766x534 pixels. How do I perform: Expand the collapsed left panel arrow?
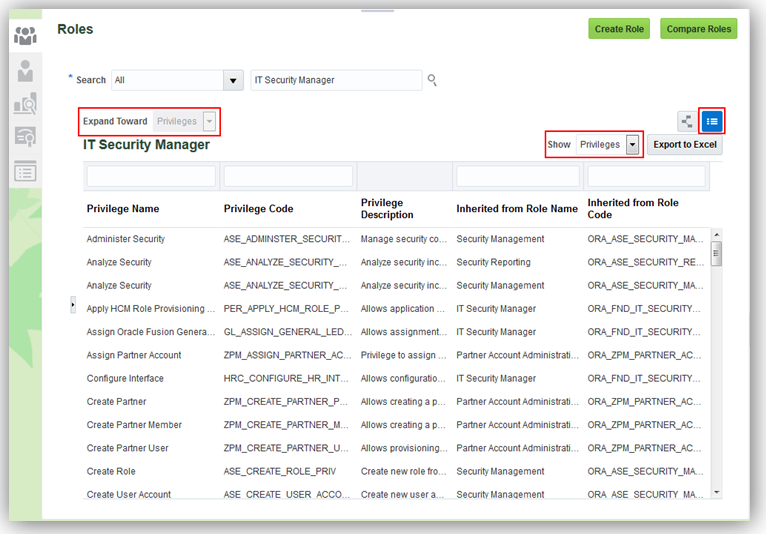pos(73,305)
